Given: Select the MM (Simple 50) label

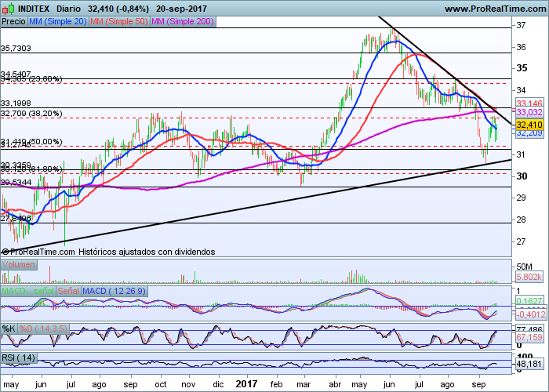Looking at the screenshot, I should tap(119, 21).
